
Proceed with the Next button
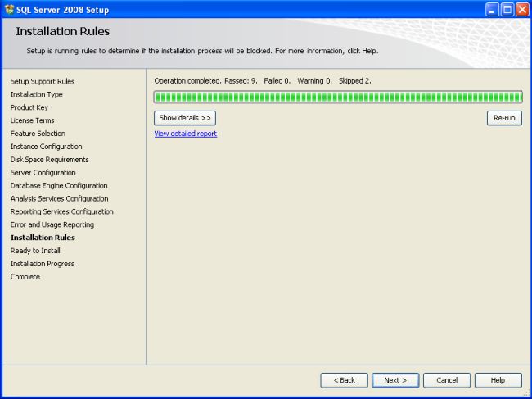(x=395, y=380)
